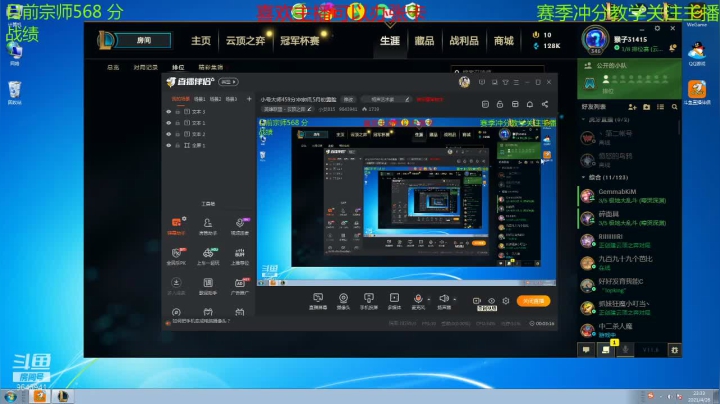This screenshot has height=404, width=720.
Task: Open League of Legends taskbar icon
Action: click(62, 396)
